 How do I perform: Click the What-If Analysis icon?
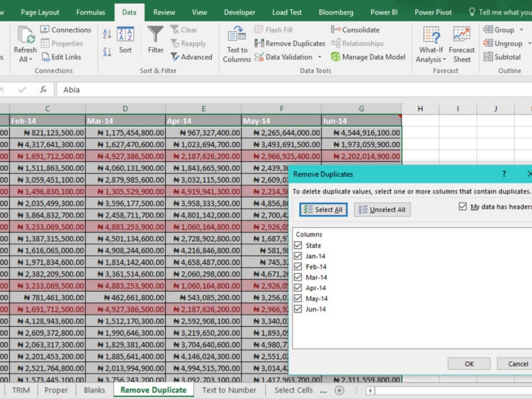click(431, 35)
